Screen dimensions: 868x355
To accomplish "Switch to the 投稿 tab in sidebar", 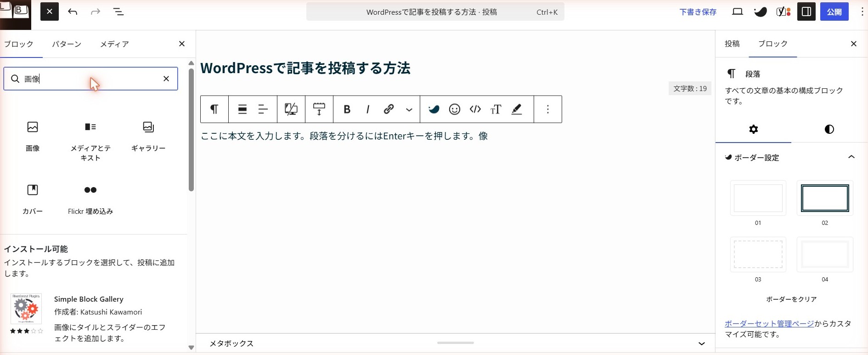I will [x=732, y=44].
